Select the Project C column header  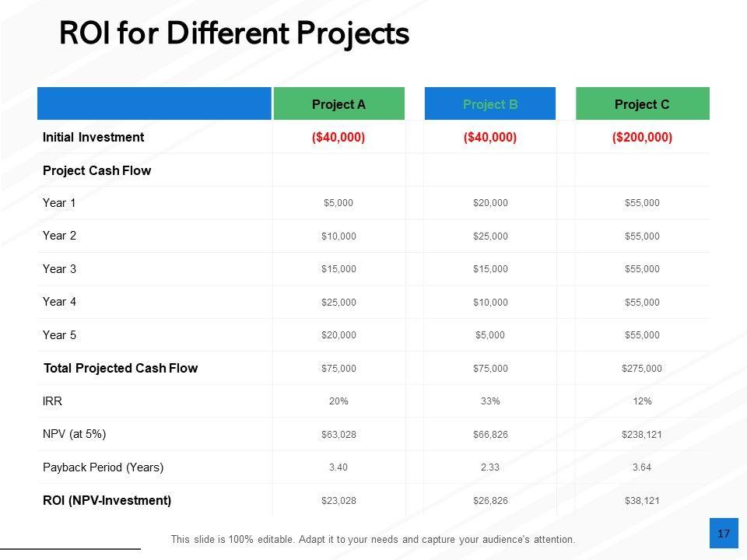642,104
